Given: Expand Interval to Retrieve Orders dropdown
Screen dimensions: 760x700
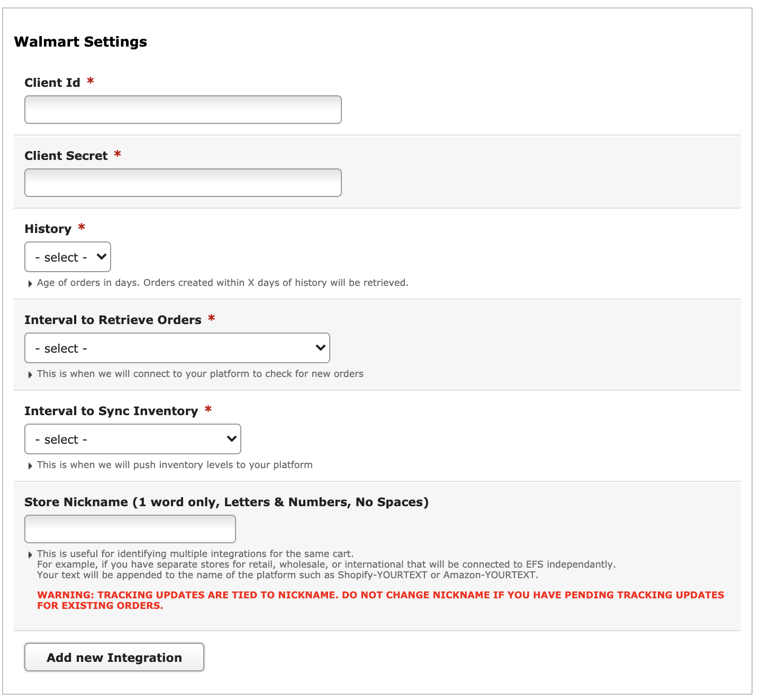Looking at the screenshot, I should pyautogui.click(x=177, y=348).
